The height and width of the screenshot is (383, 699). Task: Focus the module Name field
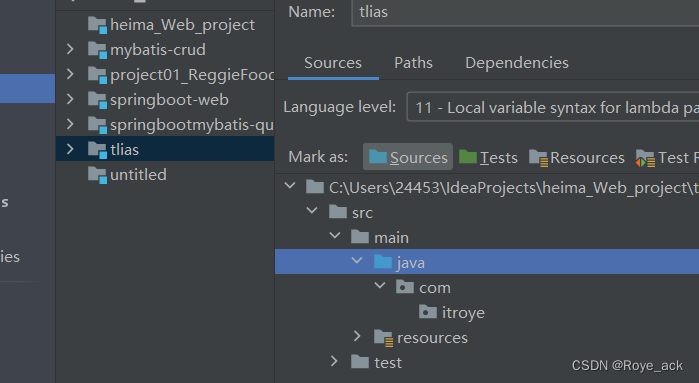[x=525, y=12]
